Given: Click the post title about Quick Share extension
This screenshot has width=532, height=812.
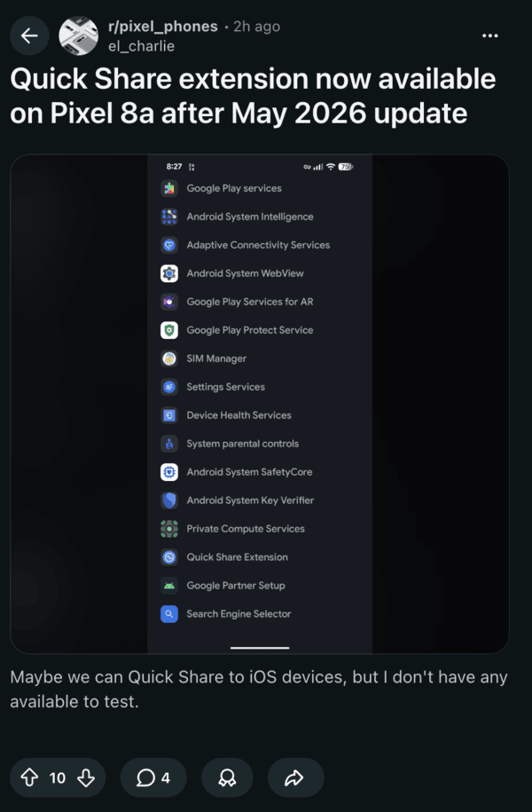Looking at the screenshot, I should (253, 96).
